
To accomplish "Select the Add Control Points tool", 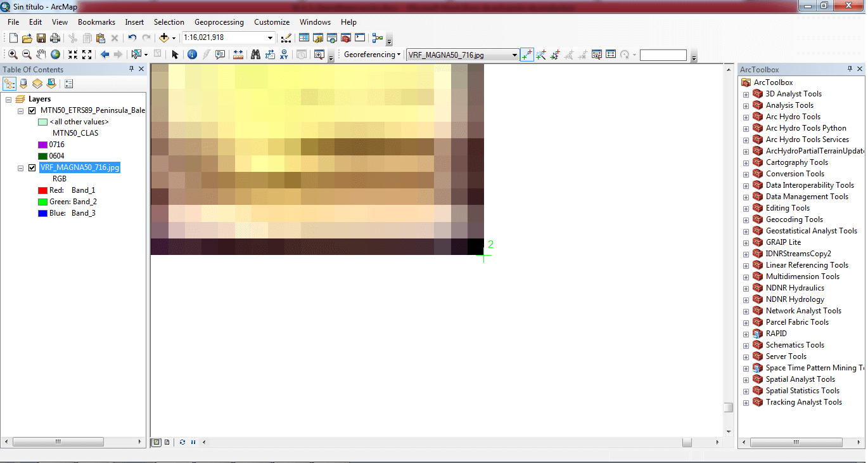I will (527, 55).
